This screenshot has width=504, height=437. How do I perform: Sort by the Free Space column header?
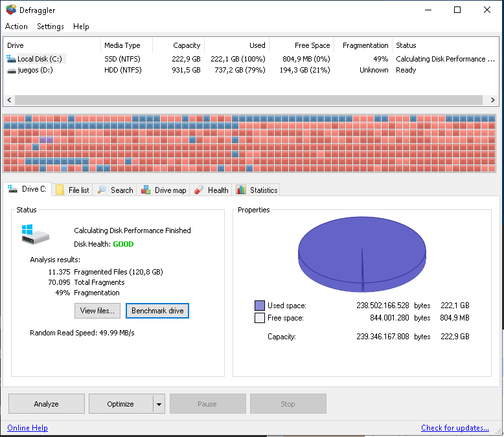[301, 45]
